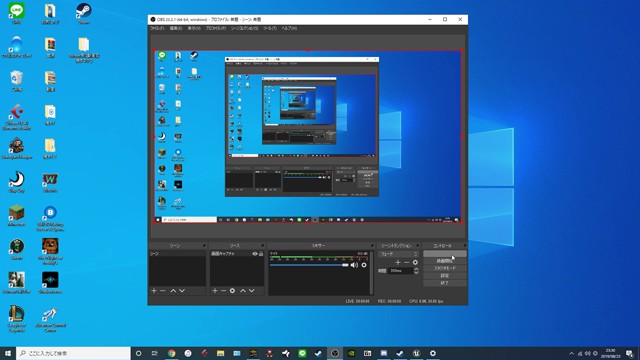This screenshot has width=640, height=360.
Task: Pop out the Sources dock via its header icon
Action: tap(262, 246)
